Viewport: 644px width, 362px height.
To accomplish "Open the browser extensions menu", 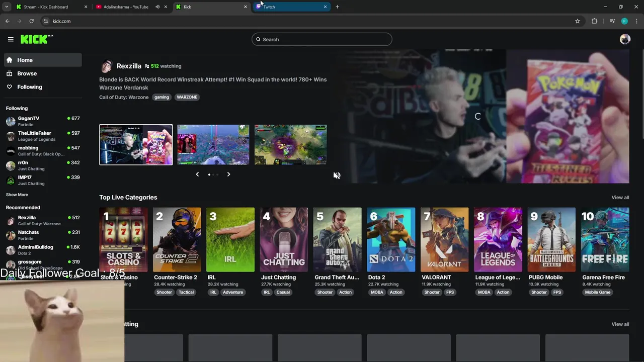I will tap(594, 21).
